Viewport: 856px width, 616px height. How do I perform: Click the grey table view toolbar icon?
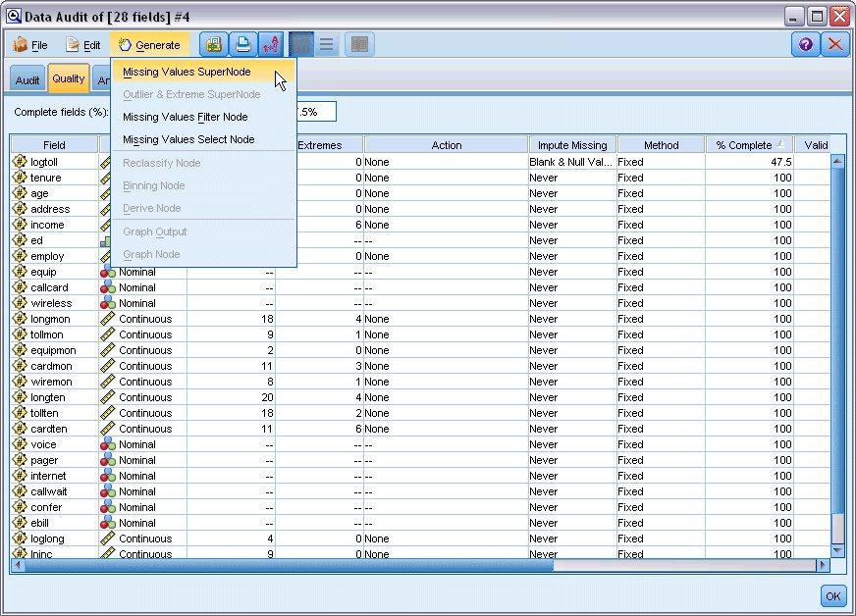tap(359, 45)
